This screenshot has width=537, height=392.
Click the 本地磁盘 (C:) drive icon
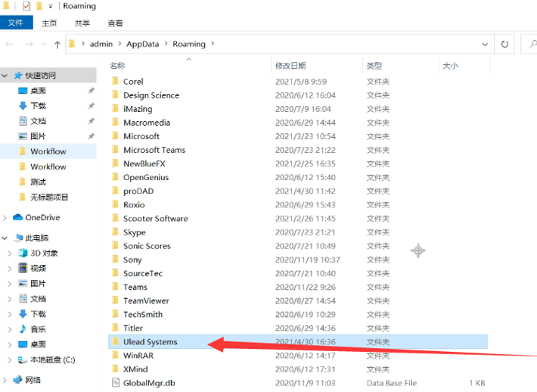coord(23,359)
